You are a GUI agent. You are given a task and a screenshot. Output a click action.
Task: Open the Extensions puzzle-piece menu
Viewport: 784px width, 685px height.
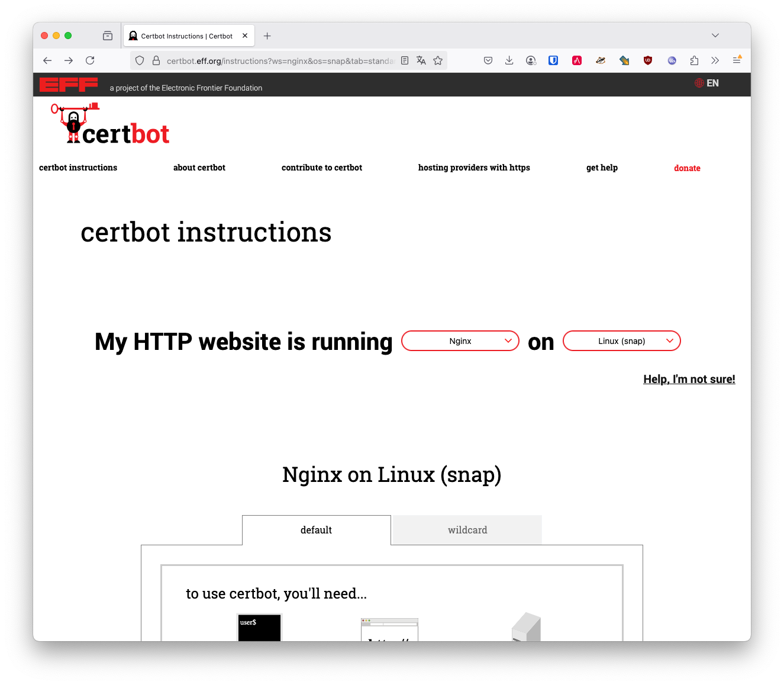pyautogui.click(x=694, y=60)
